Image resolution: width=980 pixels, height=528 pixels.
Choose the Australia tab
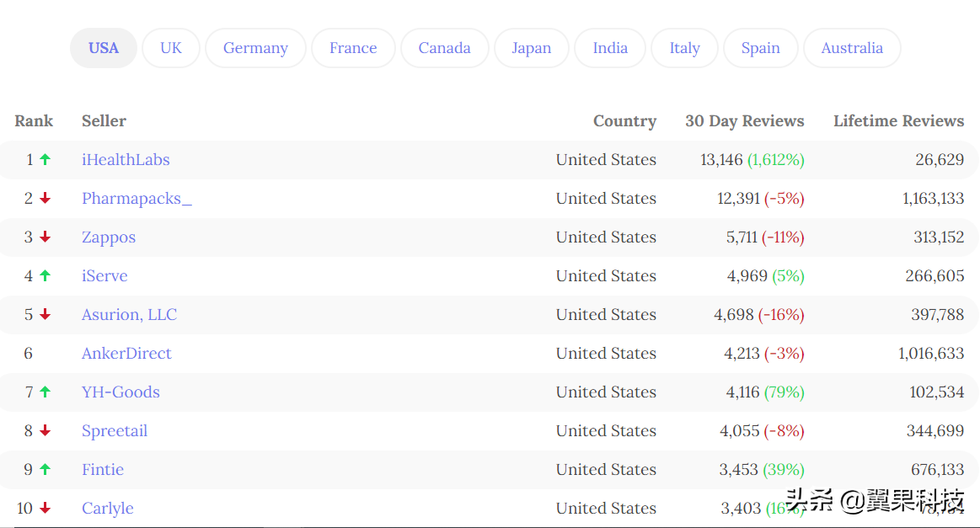pyautogui.click(x=852, y=48)
